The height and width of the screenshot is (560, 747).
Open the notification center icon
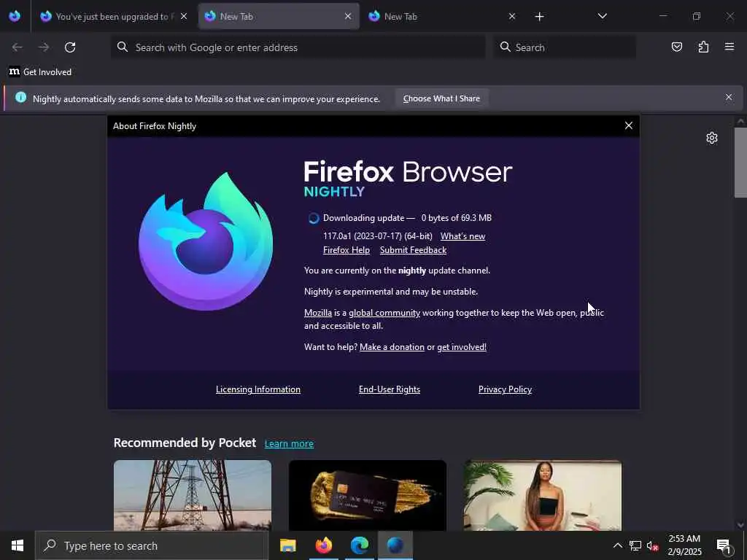[x=723, y=545]
